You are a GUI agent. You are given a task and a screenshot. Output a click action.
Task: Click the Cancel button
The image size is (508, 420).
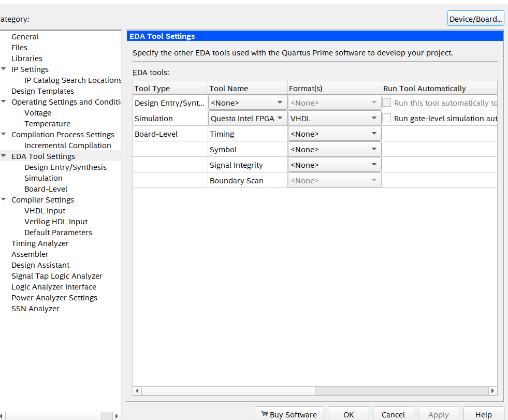click(x=393, y=414)
